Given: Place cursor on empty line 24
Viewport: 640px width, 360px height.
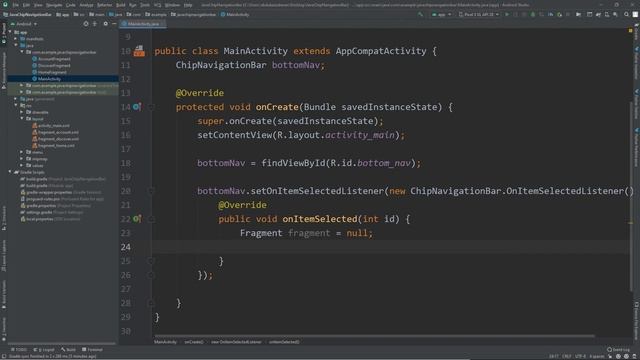Looking at the screenshot, I should [x=390, y=247].
